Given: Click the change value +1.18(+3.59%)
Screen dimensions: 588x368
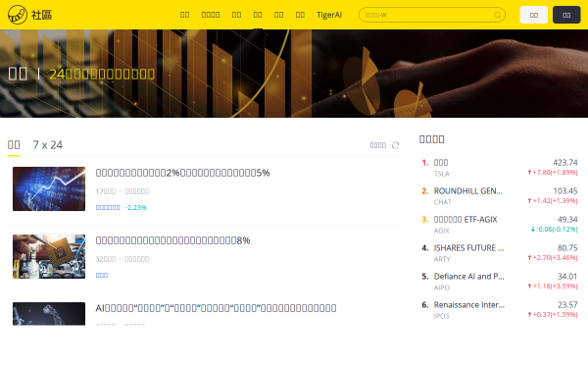Looking at the screenshot, I should point(555,287).
